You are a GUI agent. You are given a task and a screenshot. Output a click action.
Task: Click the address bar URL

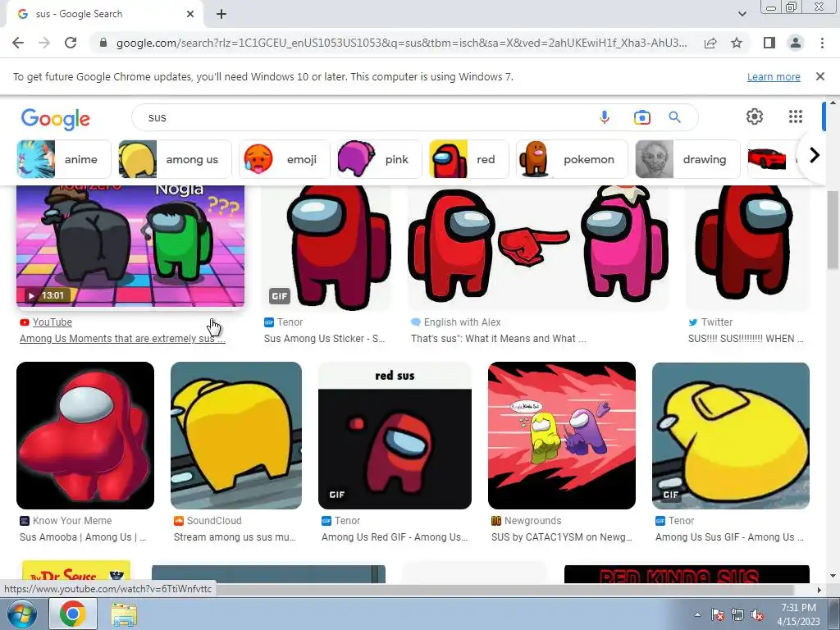pyautogui.click(x=400, y=43)
